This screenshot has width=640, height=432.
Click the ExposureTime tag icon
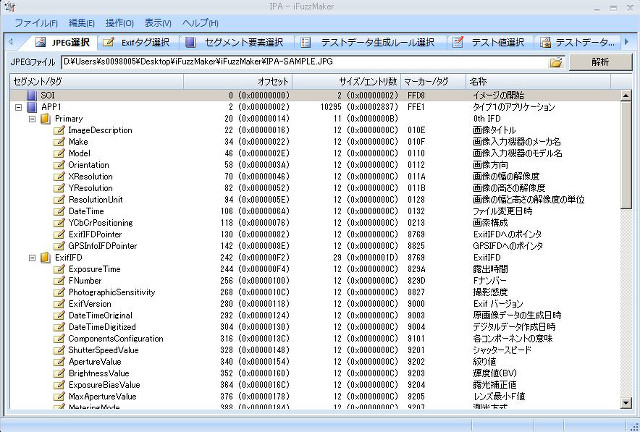pyautogui.click(x=59, y=269)
